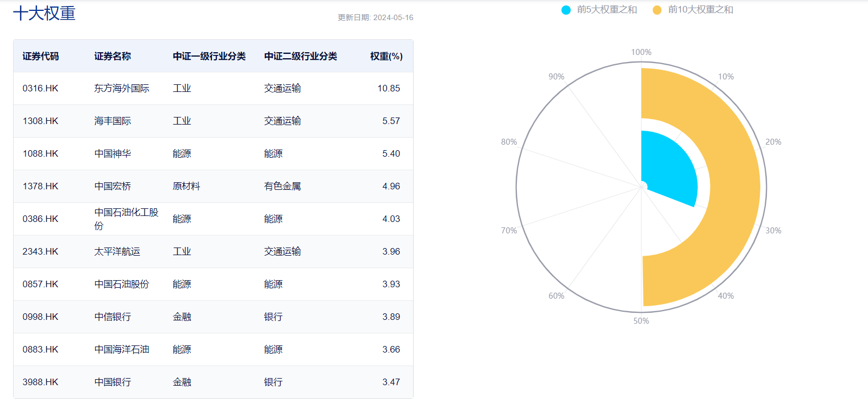868x408 pixels.
Task: Click weight value 3.66
Action: coord(391,349)
